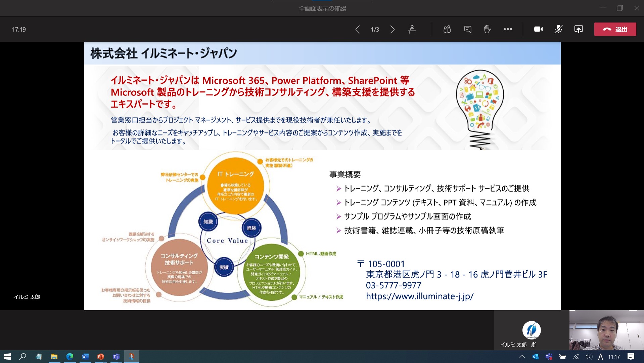Minimize the Teams meeting window

pos(603,8)
